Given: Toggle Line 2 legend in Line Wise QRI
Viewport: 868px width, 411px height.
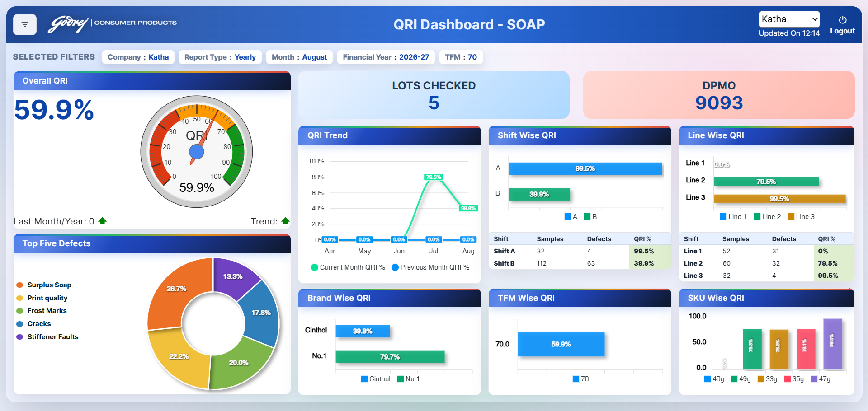Looking at the screenshot, I should (x=768, y=217).
